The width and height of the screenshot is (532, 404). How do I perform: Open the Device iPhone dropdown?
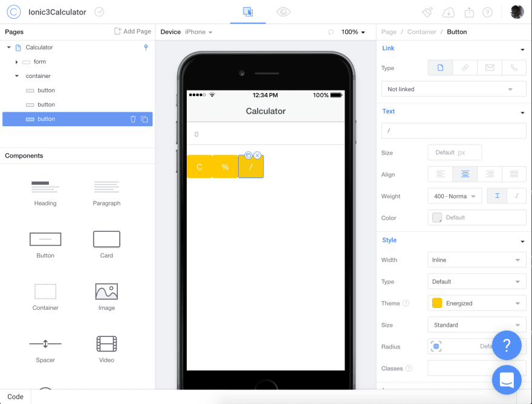[198, 32]
